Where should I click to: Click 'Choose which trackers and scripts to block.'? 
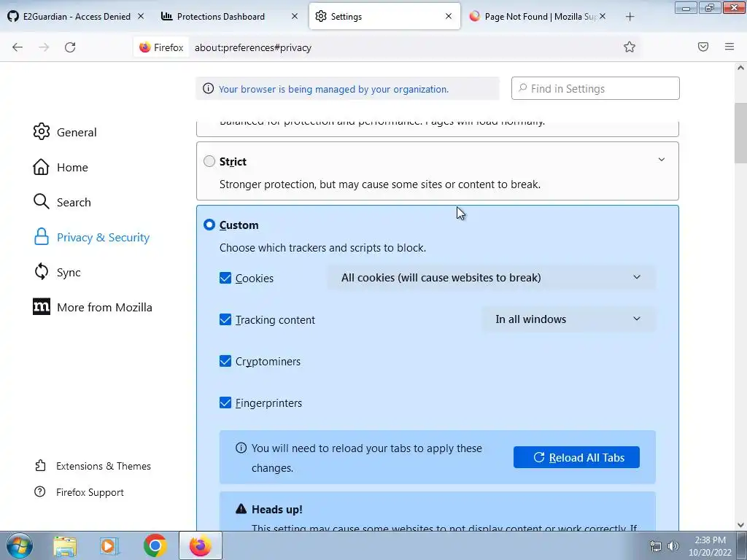pos(322,248)
